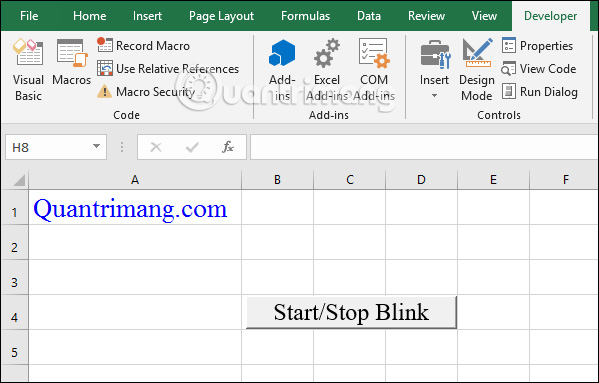Open Excel Add-ins manager
The image size is (599, 383).
(327, 69)
